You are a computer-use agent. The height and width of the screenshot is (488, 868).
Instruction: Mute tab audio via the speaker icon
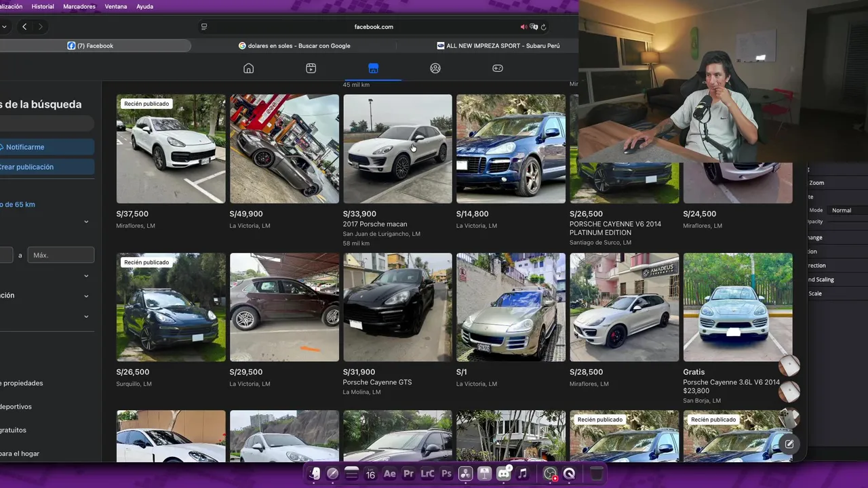(x=524, y=27)
